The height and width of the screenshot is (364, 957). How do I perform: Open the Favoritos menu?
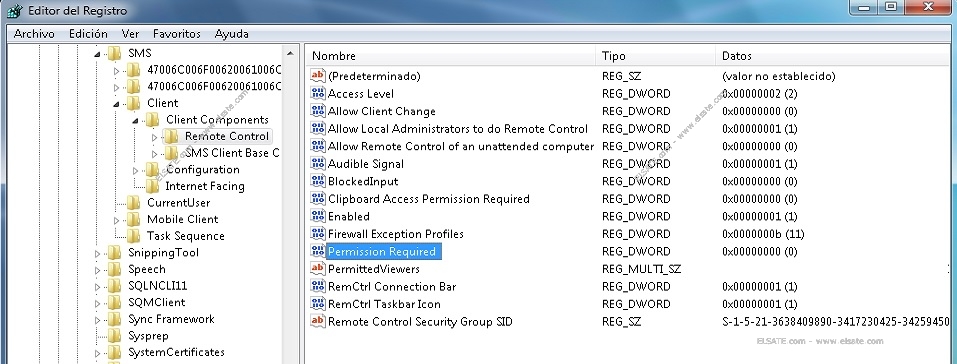pyautogui.click(x=176, y=34)
